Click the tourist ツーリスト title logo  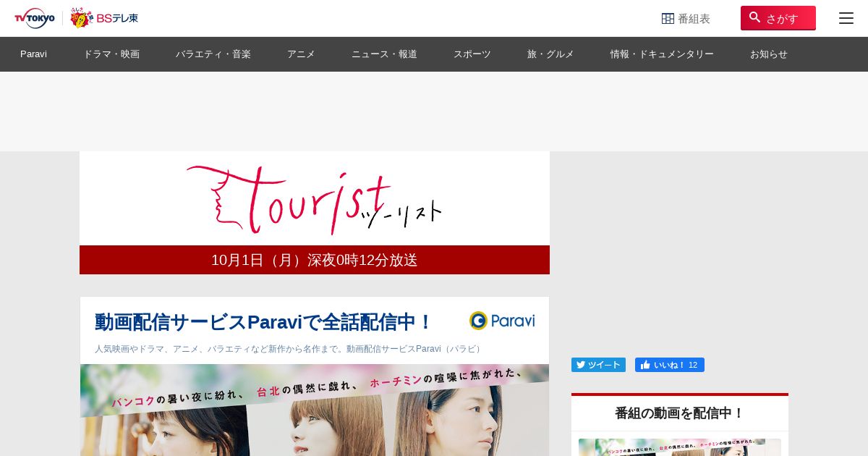(315, 200)
